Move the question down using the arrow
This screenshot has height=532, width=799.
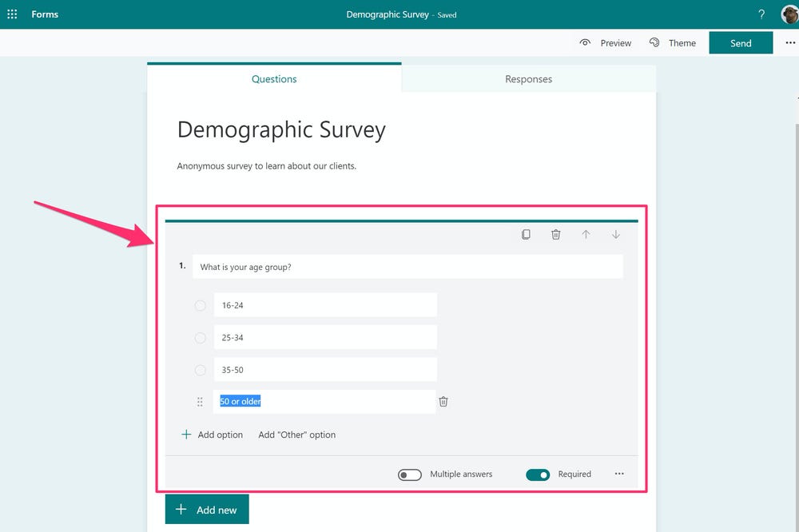[x=616, y=234]
